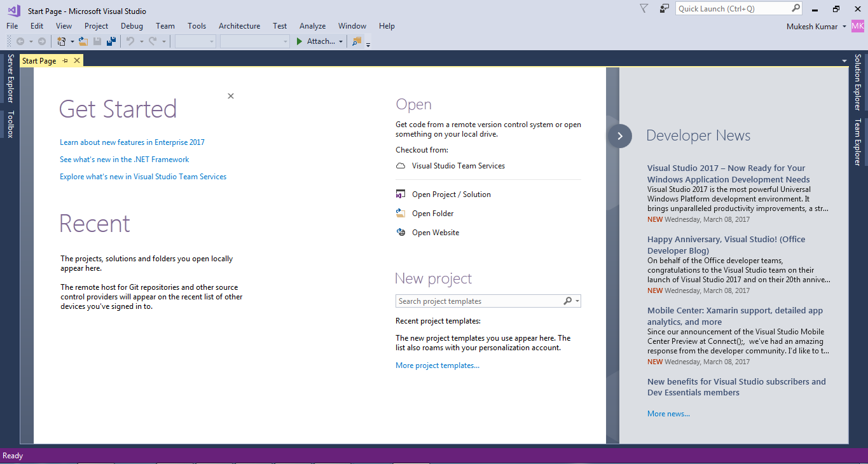
Task: Click the Open File folder toolbar icon
Action: point(83,41)
